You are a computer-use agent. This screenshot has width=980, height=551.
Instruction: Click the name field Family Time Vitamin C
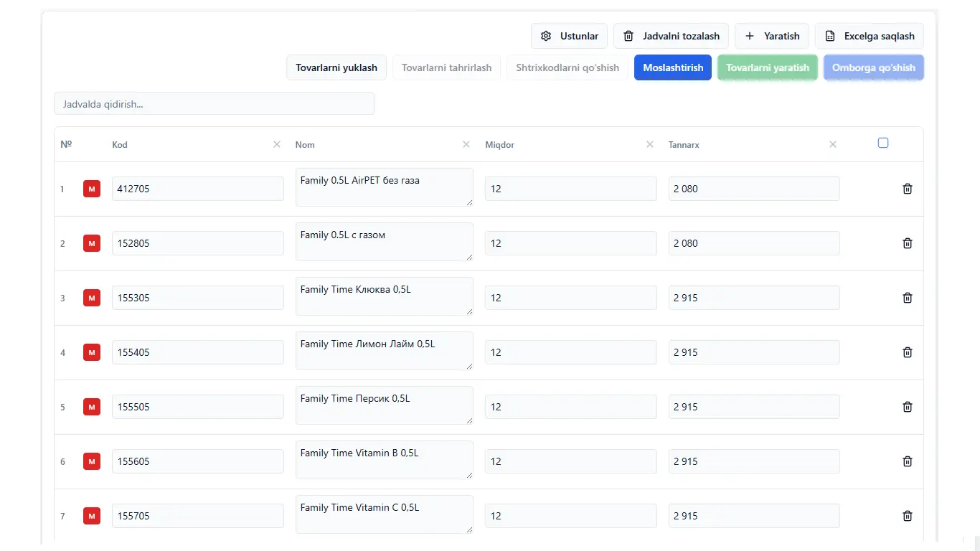(x=384, y=514)
